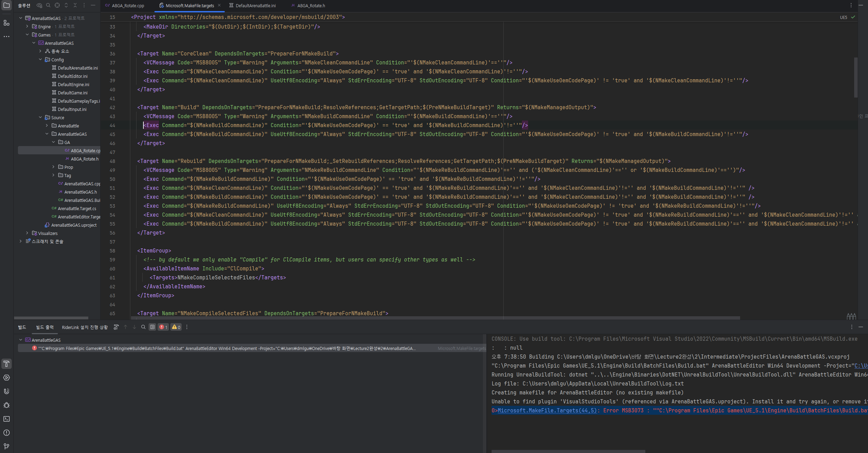Click the UE5 status indicator

pyautogui.click(x=844, y=17)
